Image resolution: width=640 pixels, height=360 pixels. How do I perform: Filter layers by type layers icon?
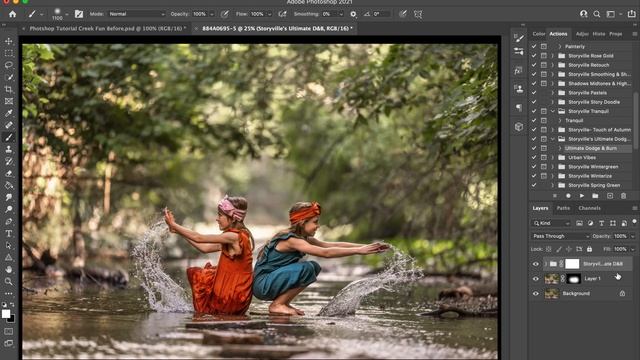coord(601,223)
